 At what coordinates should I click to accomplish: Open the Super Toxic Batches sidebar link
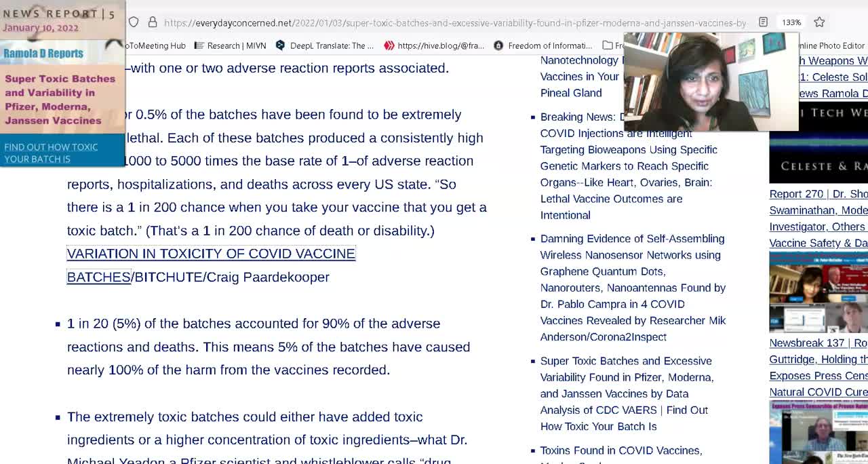[627, 393]
